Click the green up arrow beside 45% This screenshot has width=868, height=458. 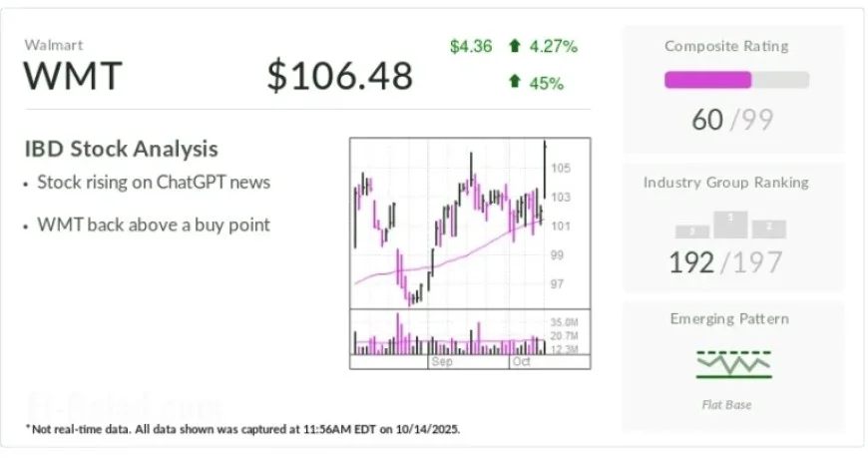coord(515,84)
